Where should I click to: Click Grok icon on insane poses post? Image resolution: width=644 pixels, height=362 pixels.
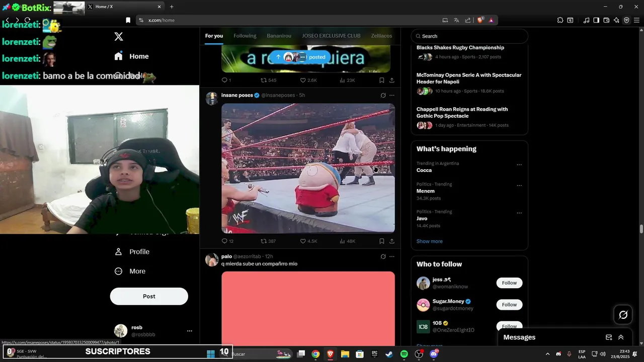click(383, 95)
